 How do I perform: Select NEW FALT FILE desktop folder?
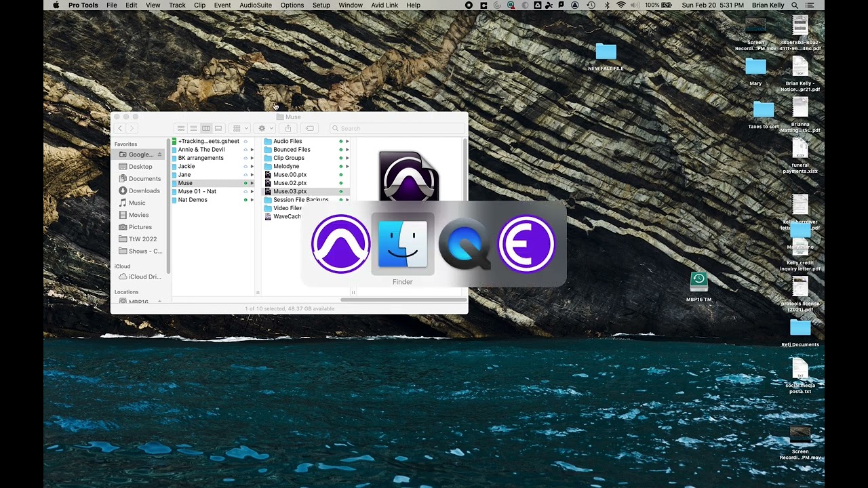[x=606, y=57]
